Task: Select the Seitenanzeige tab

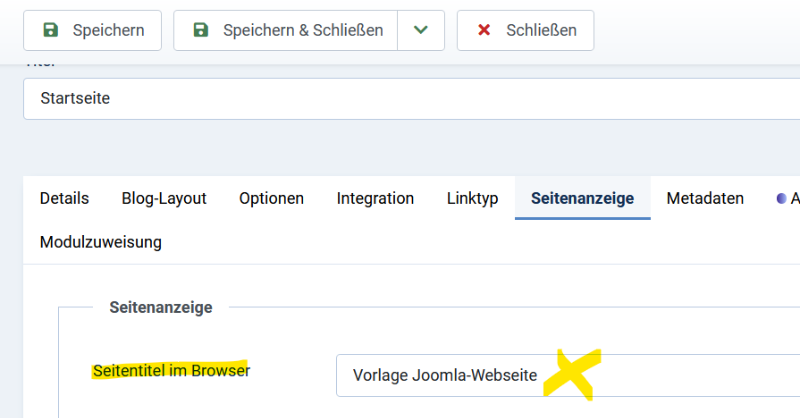Action: pos(583,198)
